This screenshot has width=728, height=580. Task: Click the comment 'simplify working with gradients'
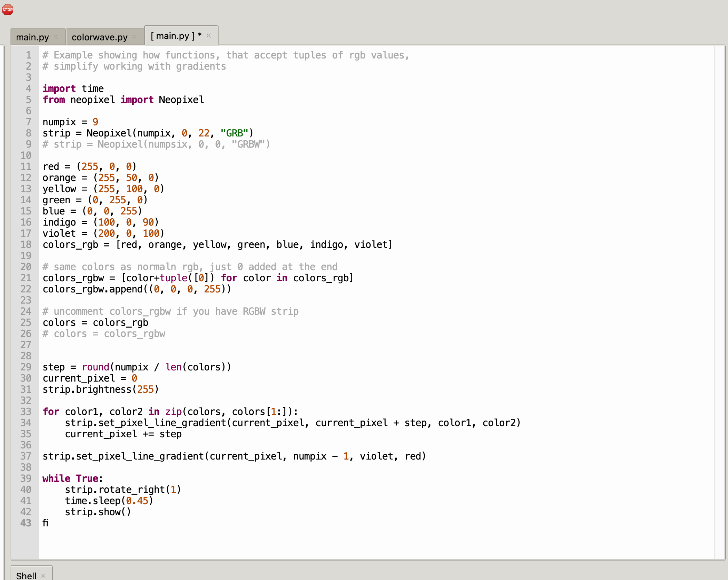click(134, 66)
